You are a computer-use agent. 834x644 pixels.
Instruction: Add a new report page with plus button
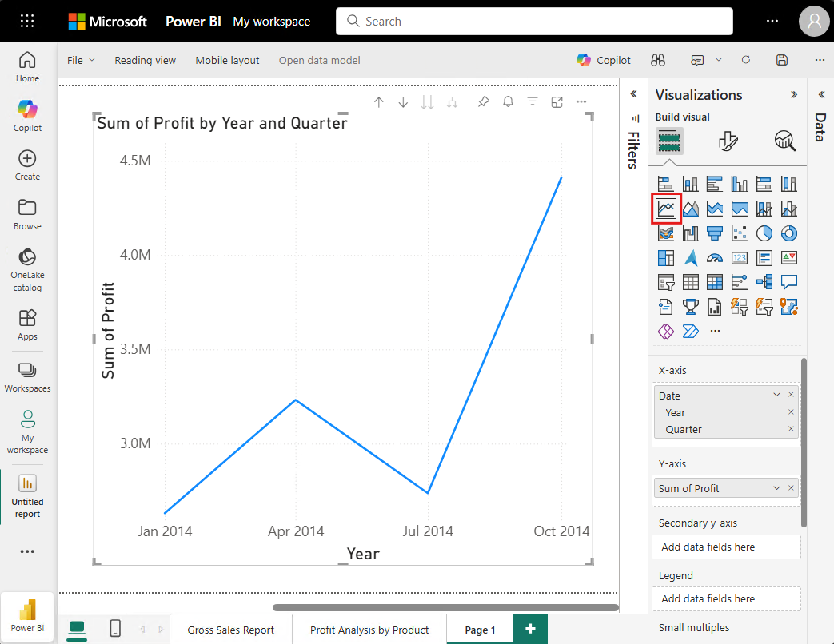point(530,630)
